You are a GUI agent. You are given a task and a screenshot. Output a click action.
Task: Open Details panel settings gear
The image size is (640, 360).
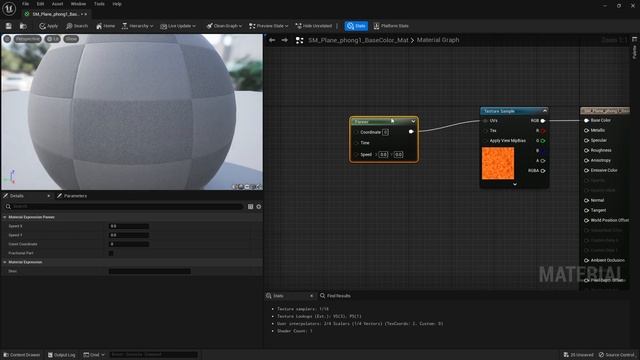click(x=259, y=207)
